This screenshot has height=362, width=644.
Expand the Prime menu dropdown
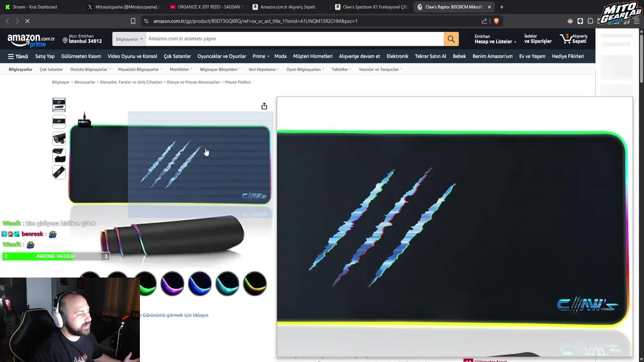tap(261, 56)
